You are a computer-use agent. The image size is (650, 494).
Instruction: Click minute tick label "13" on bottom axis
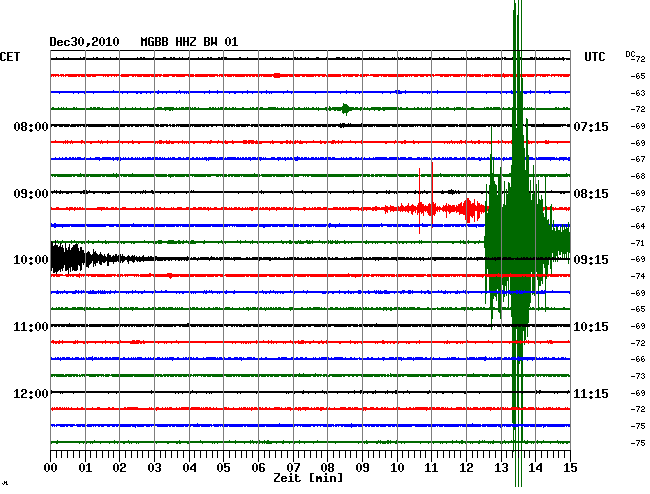pos(501,468)
